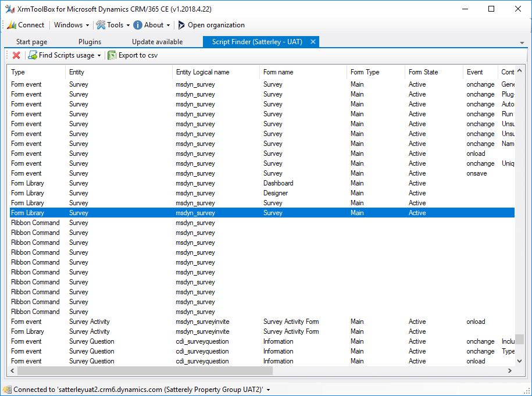Image resolution: width=532 pixels, height=396 pixels.
Task: Open the Find Scripts usage dropdown
Action: click(65, 55)
